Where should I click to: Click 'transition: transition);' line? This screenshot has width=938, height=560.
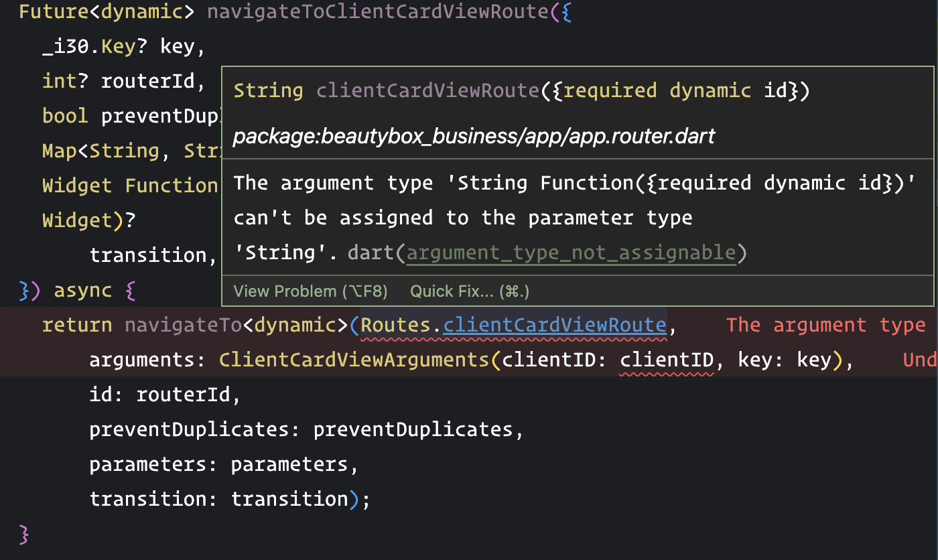(230, 500)
